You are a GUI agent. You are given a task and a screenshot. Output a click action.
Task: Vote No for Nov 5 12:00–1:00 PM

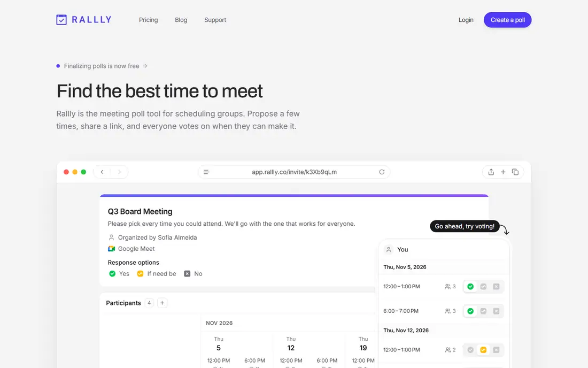pos(496,287)
